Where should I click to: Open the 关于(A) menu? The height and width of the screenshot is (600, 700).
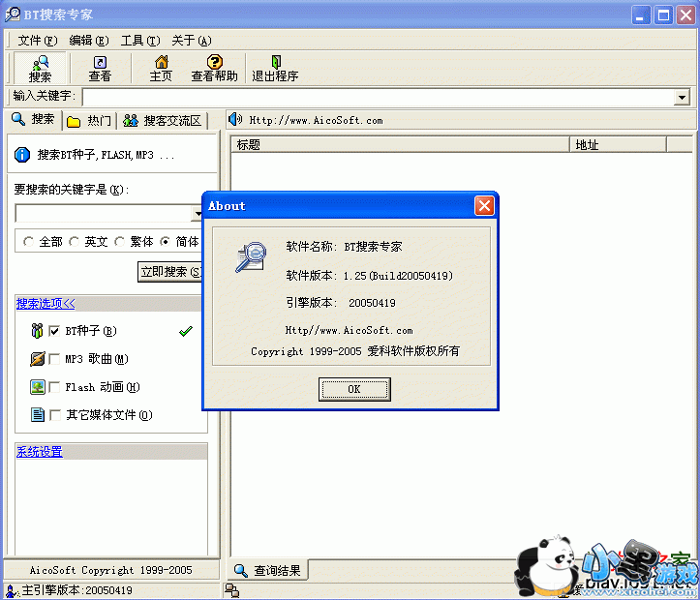192,41
